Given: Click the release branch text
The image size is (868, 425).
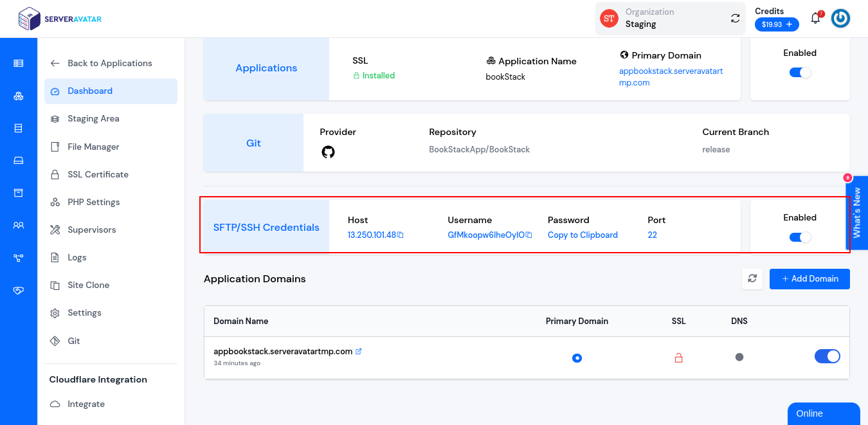Looking at the screenshot, I should [x=716, y=149].
